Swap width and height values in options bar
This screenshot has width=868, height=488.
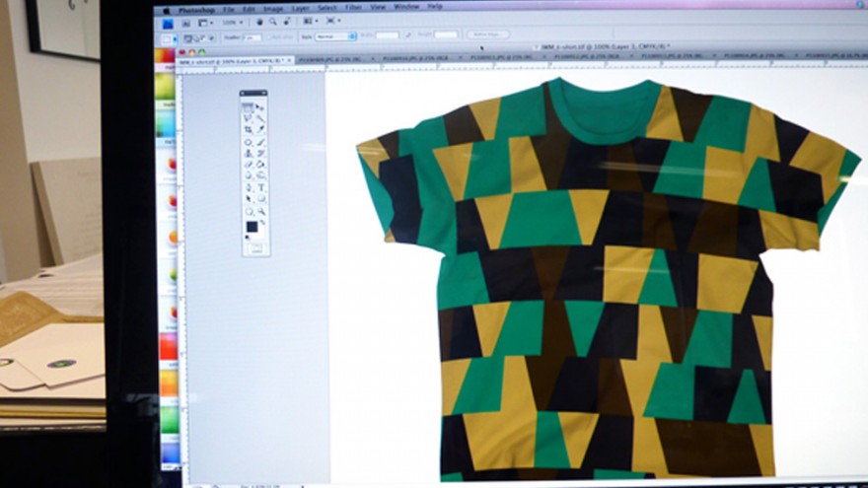[408, 35]
